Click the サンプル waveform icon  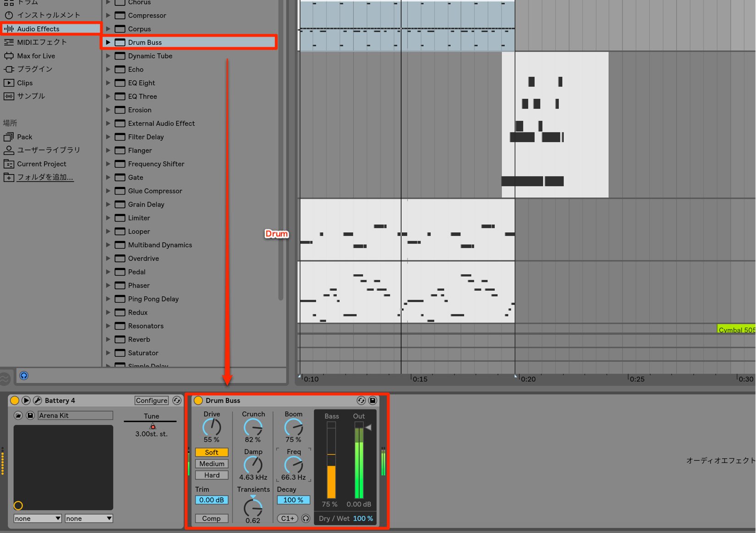pos(9,96)
